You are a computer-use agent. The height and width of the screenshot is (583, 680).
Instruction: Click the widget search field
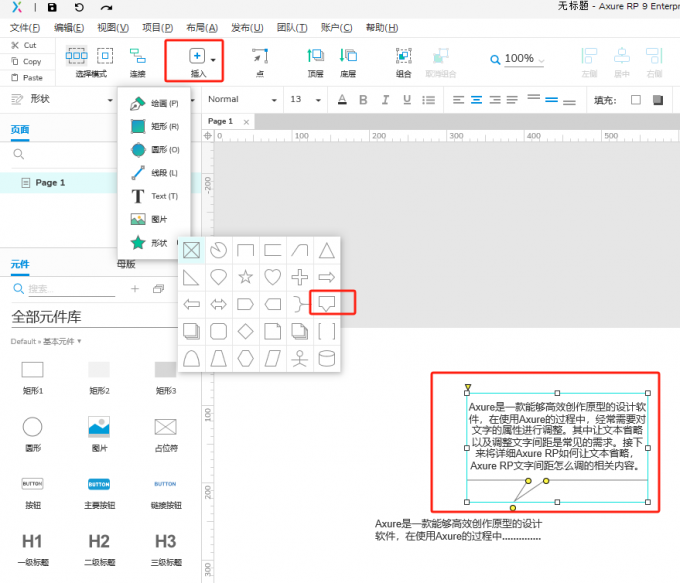(72, 289)
